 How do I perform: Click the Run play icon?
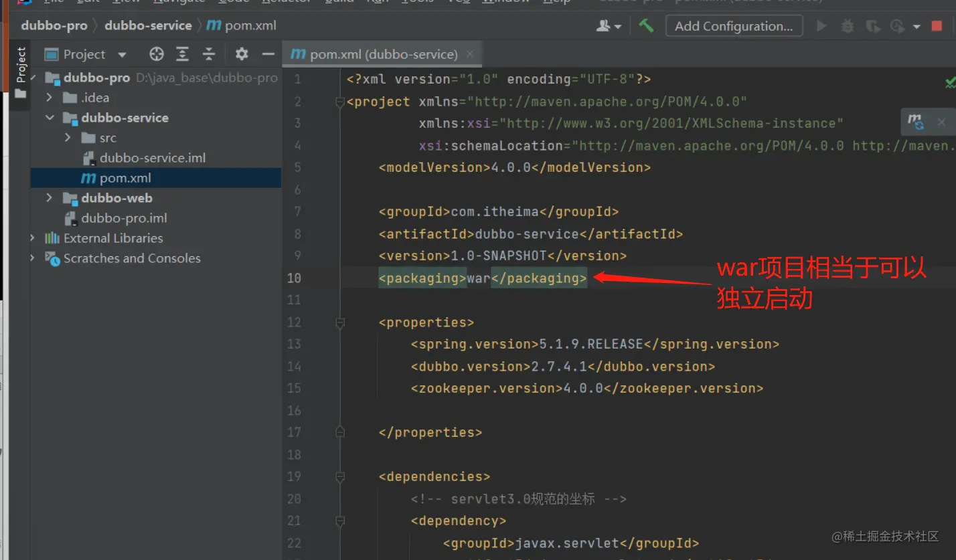pyautogui.click(x=821, y=26)
